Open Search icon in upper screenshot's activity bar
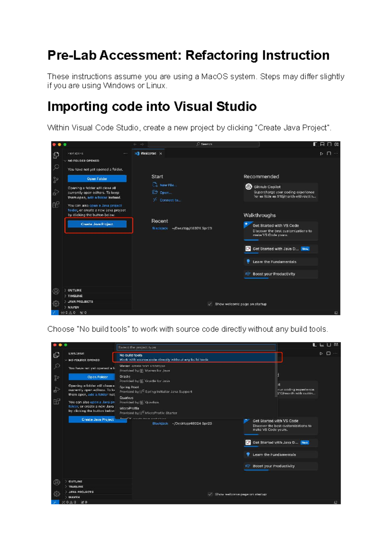392x554 pixels. [x=56, y=167]
